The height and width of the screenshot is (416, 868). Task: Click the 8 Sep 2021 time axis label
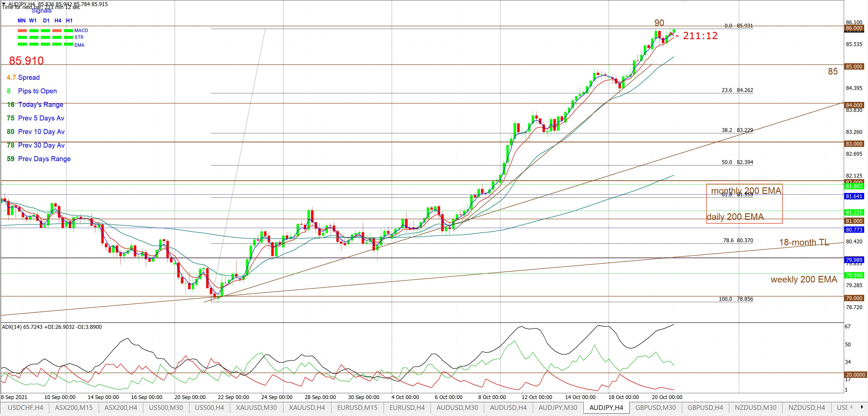[x=14, y=397]
